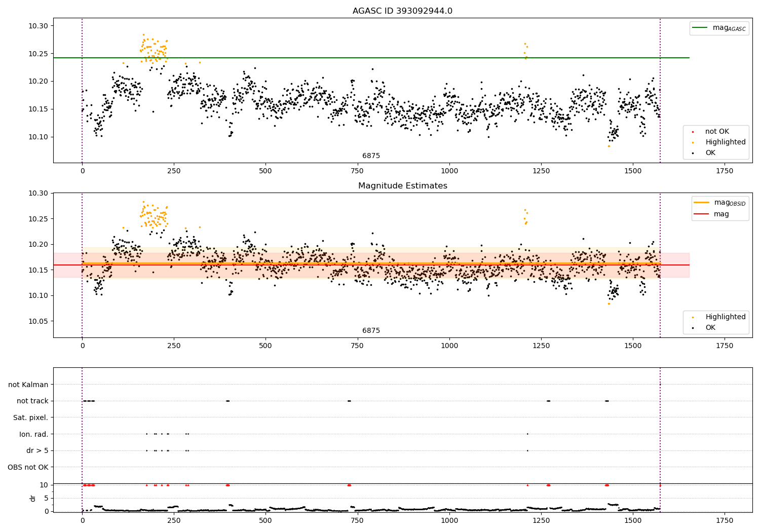Click the '10' tick on the dr axis
Viewport: 760px width, 532px height.
pyautogui.click(x=44, y=485)
